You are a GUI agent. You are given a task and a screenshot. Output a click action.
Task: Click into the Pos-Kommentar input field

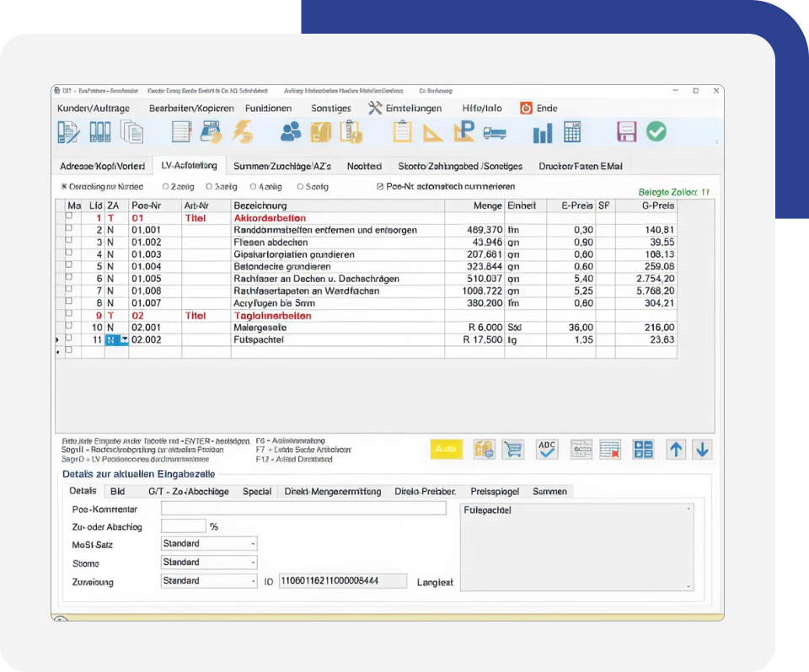point(303,509)
